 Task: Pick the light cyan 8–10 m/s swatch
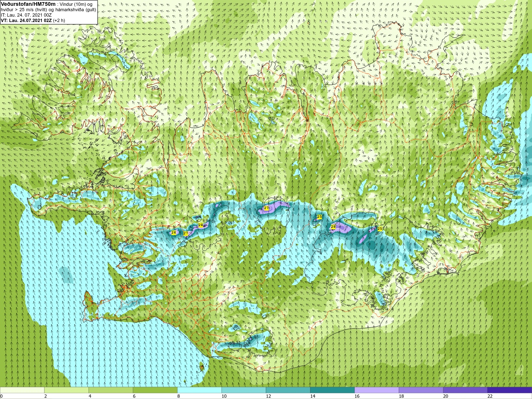coord(199,390)
